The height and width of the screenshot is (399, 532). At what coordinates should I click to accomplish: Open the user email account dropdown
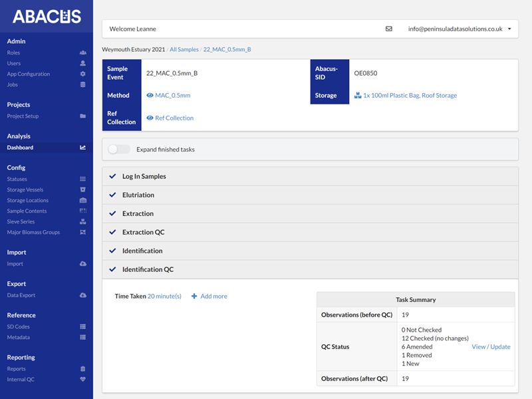[459, 29]
